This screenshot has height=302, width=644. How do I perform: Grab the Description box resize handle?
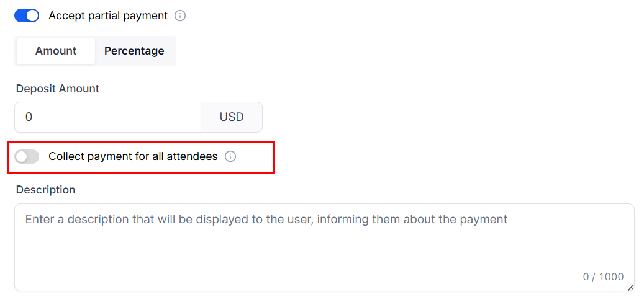point(630,287)
